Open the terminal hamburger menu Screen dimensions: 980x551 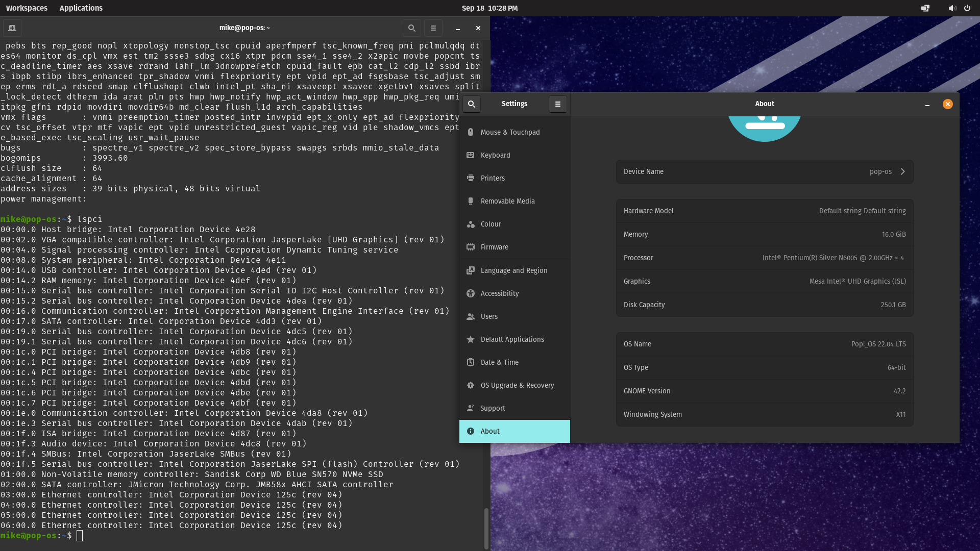(x=433, y=28)
